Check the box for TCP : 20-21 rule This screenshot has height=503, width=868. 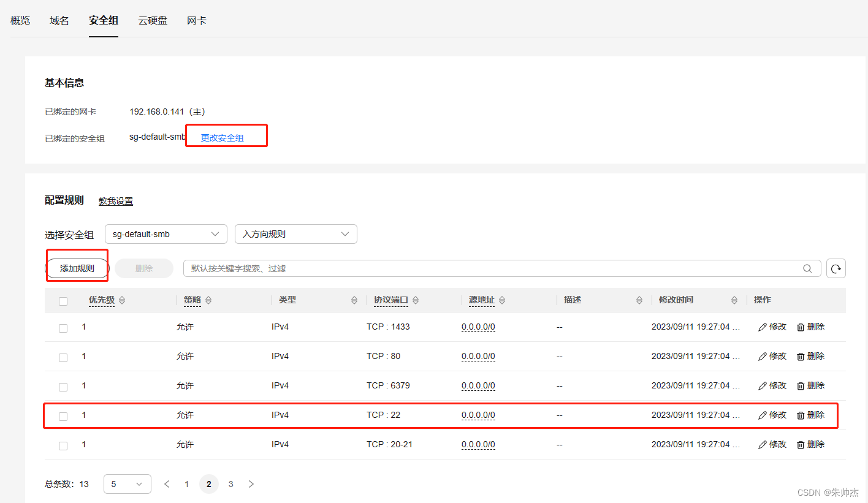[x=63, y=446]
